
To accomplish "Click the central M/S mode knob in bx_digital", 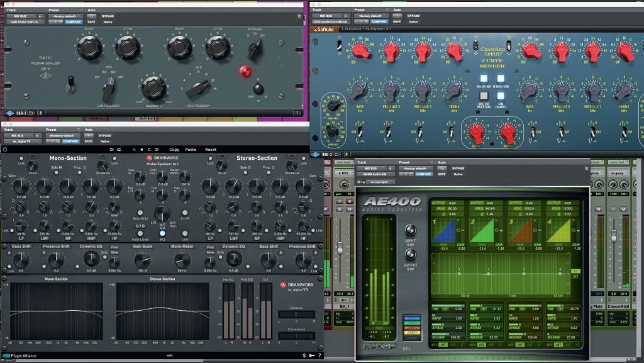I will tap(162, 213).
